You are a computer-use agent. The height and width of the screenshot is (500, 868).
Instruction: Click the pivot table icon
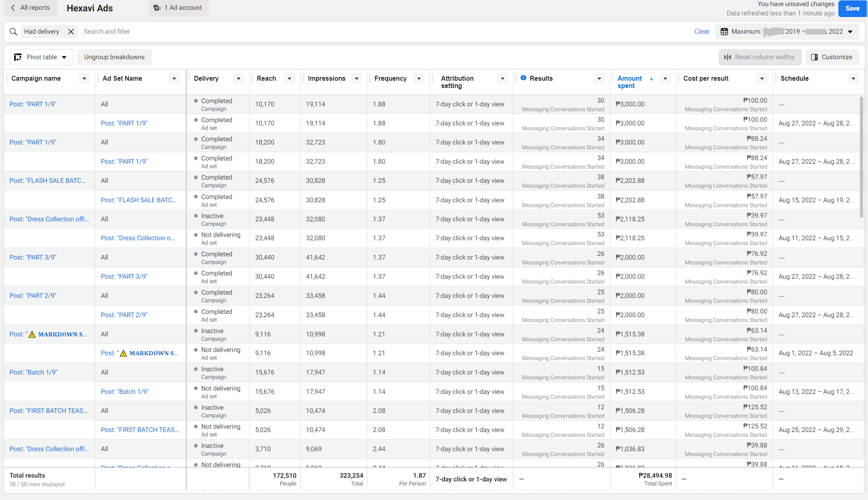[18, 57]
